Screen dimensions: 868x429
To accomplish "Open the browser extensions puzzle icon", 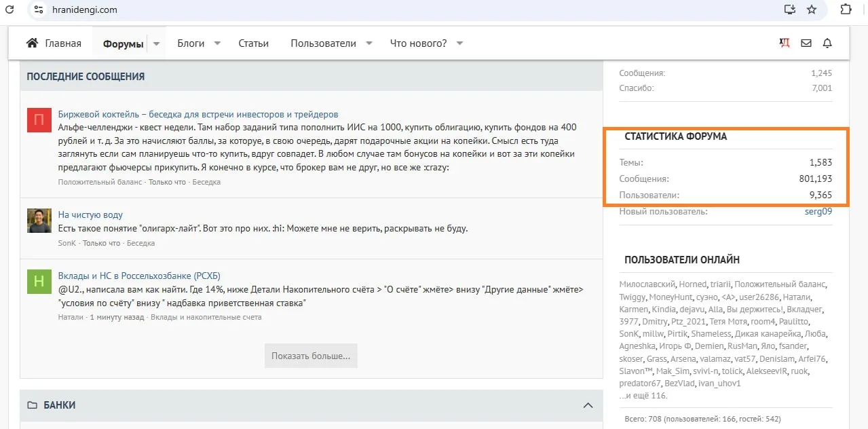I will pos(846,10).
